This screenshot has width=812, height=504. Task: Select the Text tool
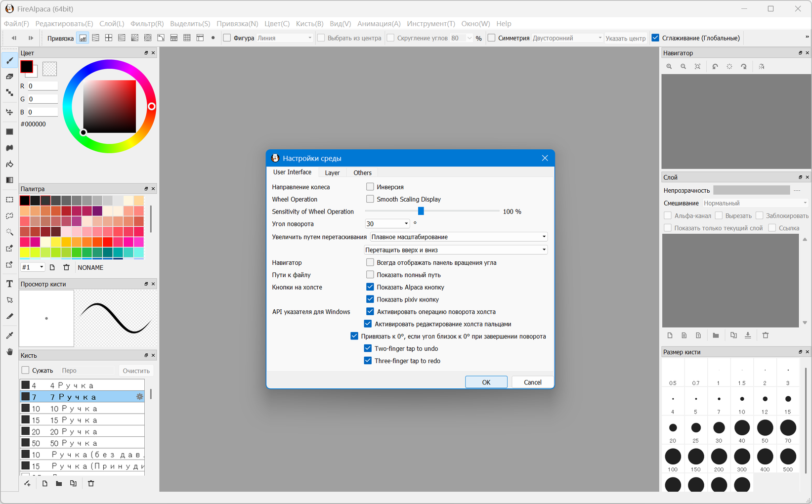[9, 284]
